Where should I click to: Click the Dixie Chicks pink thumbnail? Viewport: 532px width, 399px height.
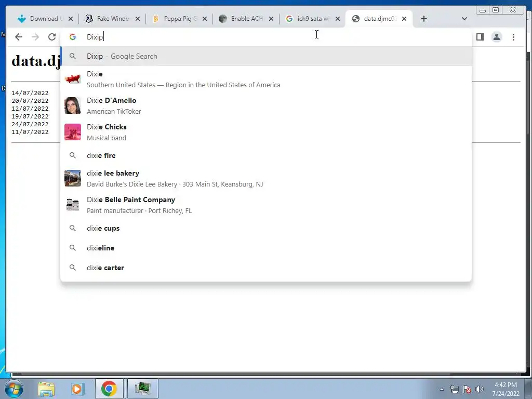click(x=73, y=132)
